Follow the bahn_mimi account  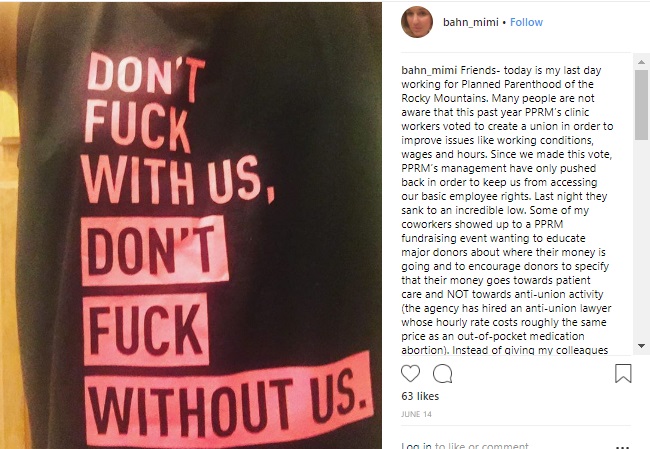pos(526,22)
